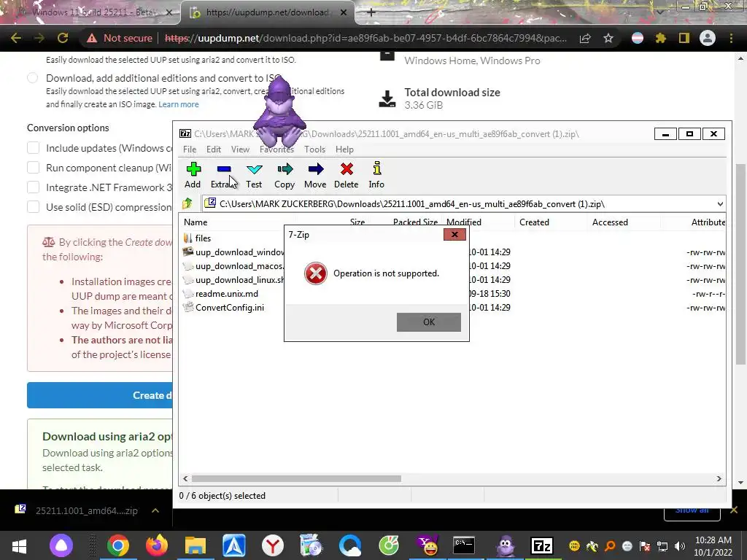Open Chrome from the taskbar
Screen dimensions: 747x560
click(x=117, y=545)
